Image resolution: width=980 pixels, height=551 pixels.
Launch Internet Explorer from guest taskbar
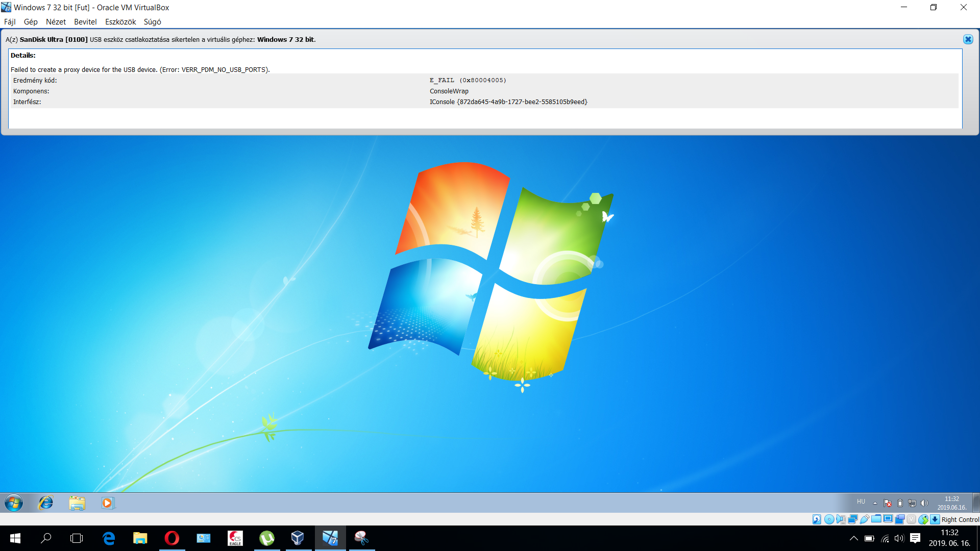[x=46, y=503]
